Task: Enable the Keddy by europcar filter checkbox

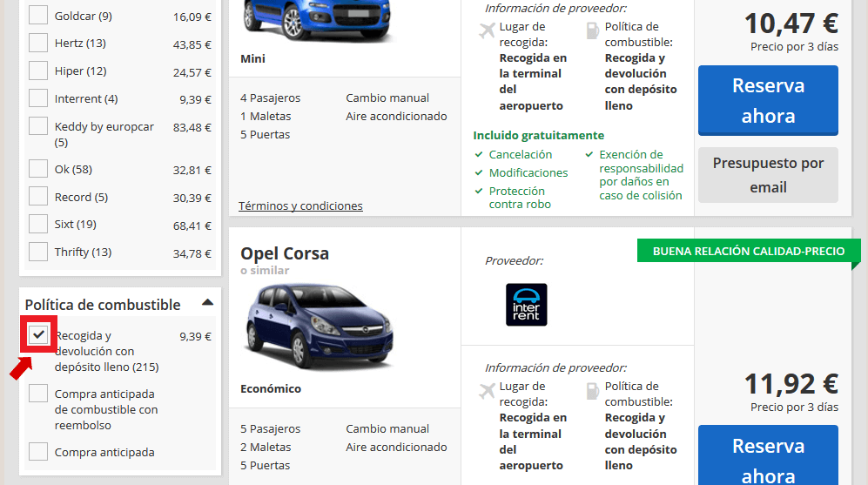Action: click(38, 125)
